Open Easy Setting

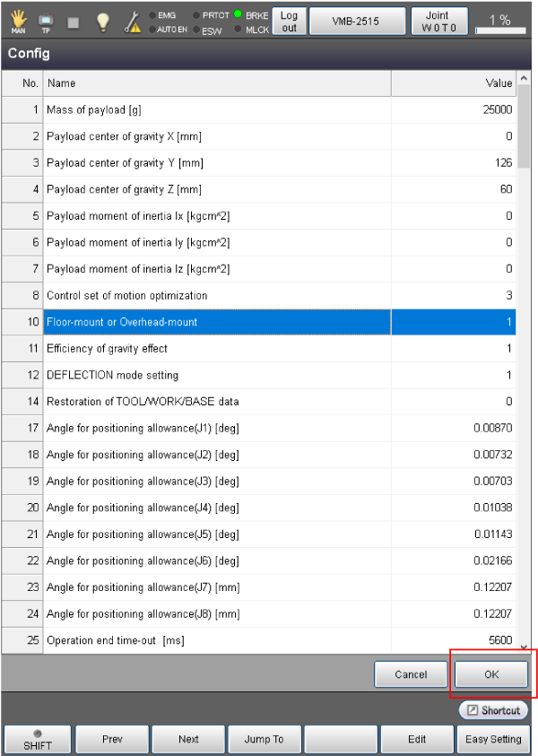coord(494,740)
